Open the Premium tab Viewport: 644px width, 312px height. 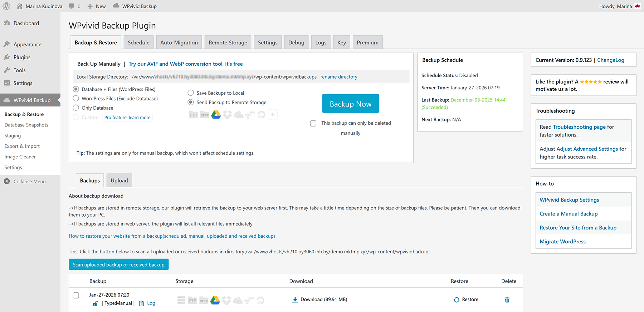[x=367, y=43]
